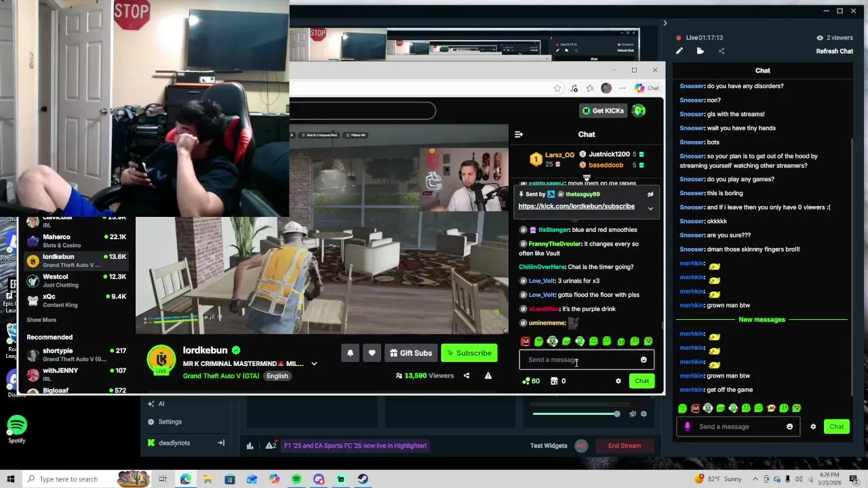Open Settings in streaming app sidebar
868x488 pixels.
point(165,422)
